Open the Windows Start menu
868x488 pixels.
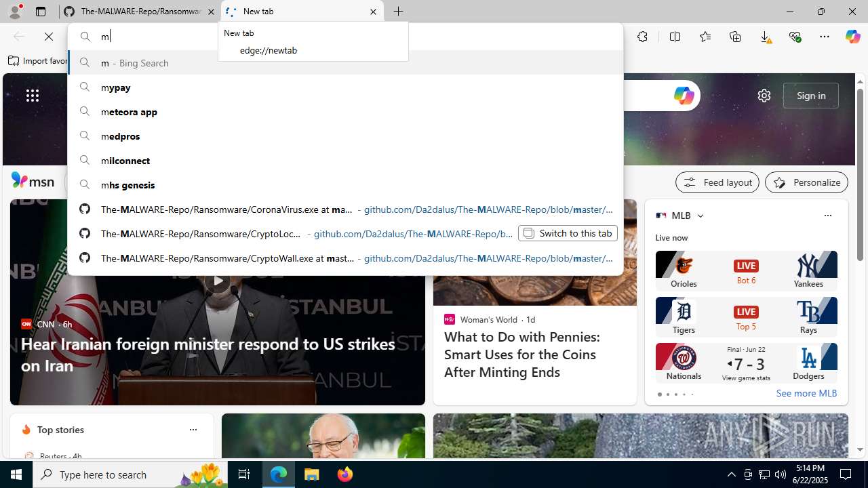point(16,474)
